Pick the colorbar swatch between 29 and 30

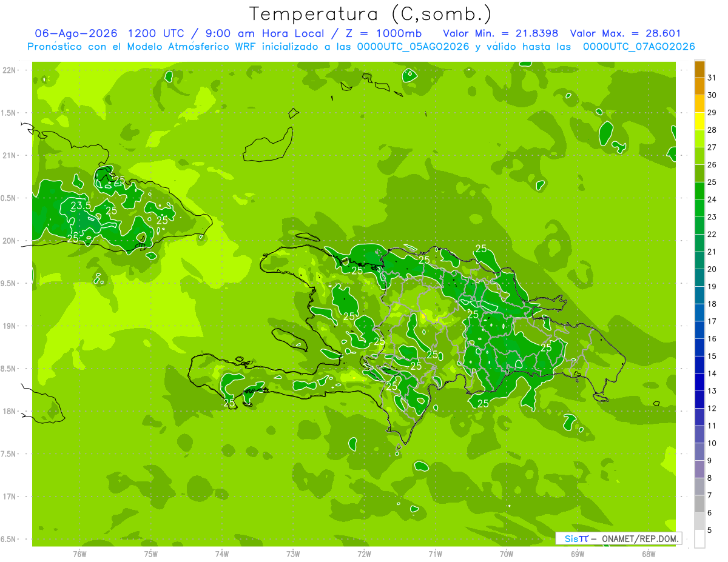point(699,104)
